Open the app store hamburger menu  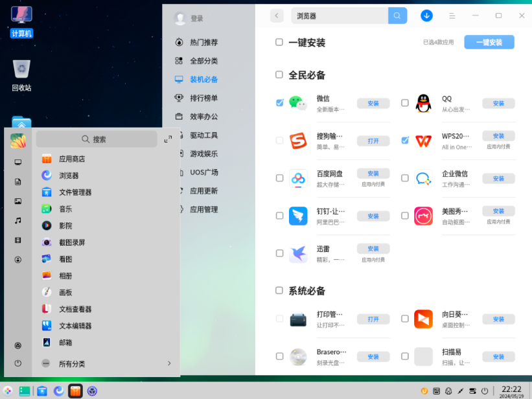(x=452, y=16)
